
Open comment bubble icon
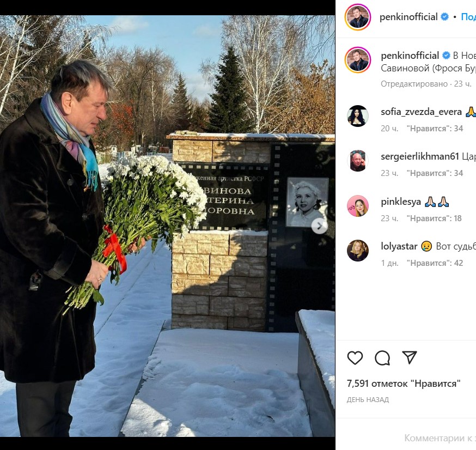(382, 358)
